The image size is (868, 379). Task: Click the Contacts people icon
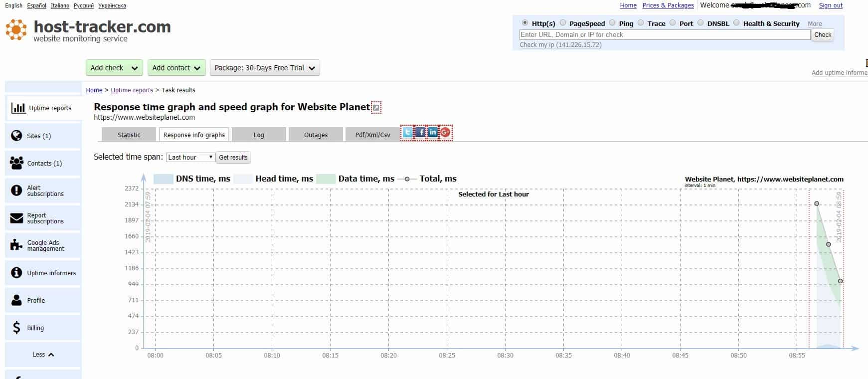point(16,163)
